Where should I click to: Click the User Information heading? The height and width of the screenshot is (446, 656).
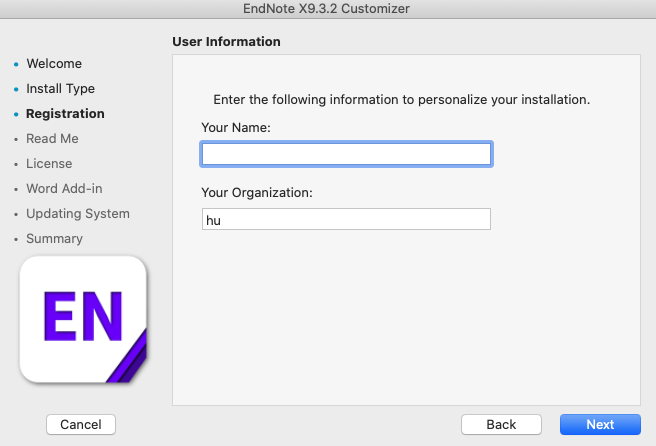tap(226, 42)
